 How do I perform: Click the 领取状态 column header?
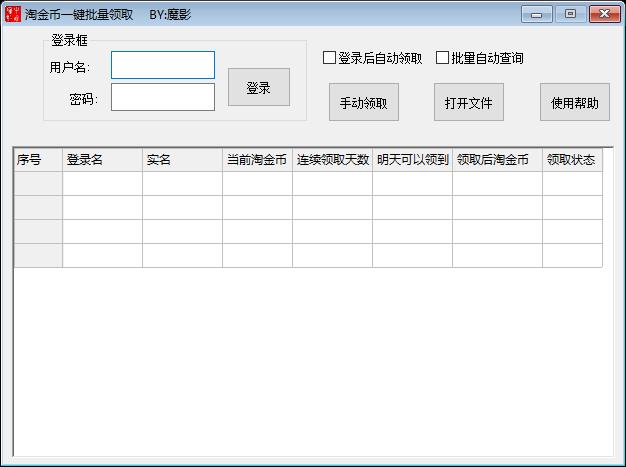click(x=572, y=160)
